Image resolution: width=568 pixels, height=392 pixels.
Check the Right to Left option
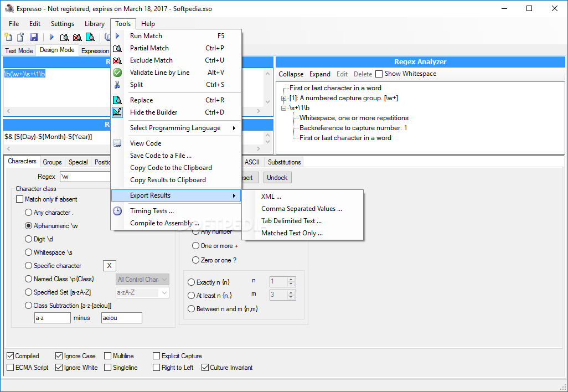156,368
